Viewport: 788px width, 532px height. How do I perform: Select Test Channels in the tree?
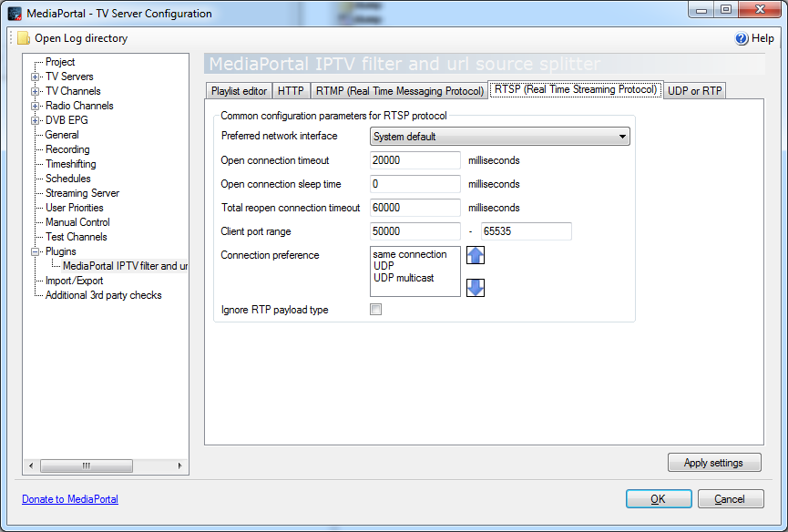click(x=77, y=237)
